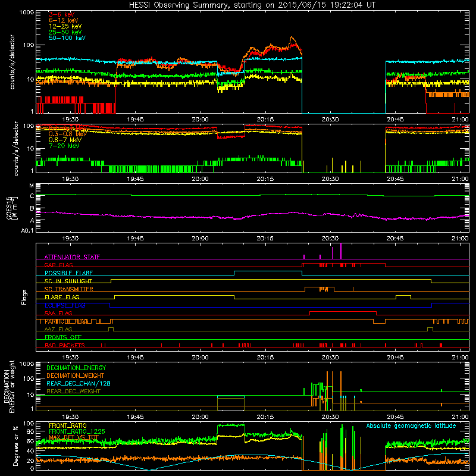This screenshot has height=476, width=476.
Task: Select the FLARE_FLAG label
Action: [62, 297]
